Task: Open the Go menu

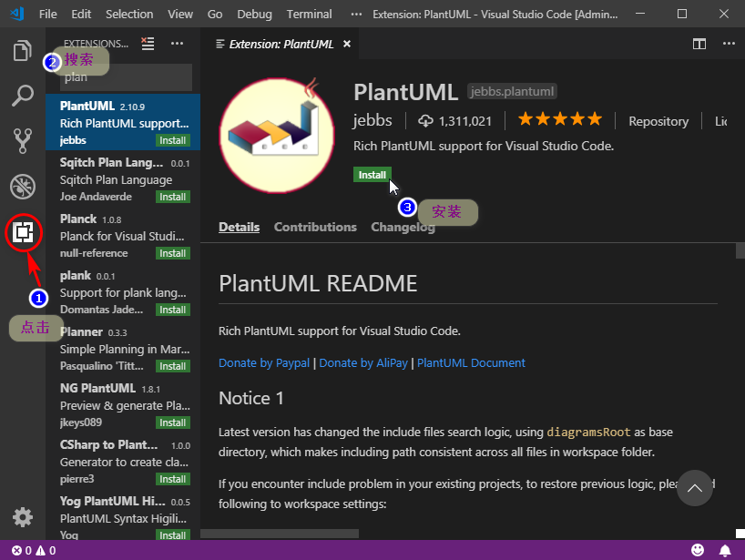Action: [215, 15]
